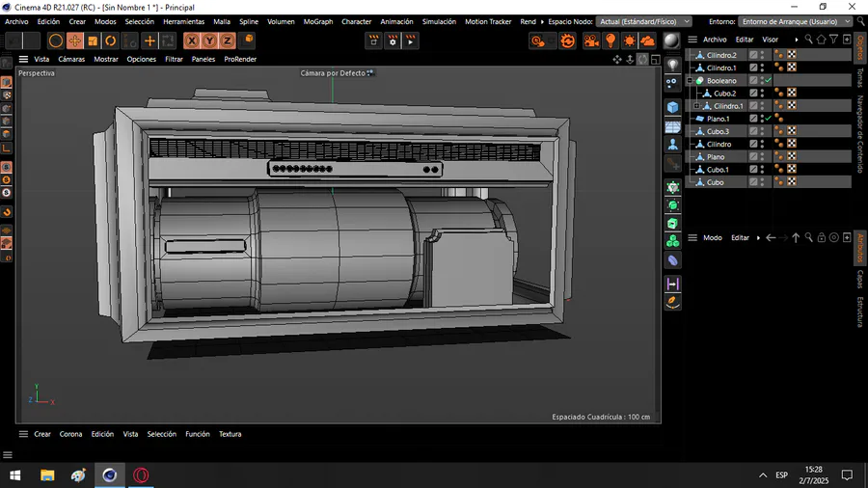Screen dimensions: 868x488
Task: Render to Picture Viewer play clapperboard
Action: click(x=411, y=41)
